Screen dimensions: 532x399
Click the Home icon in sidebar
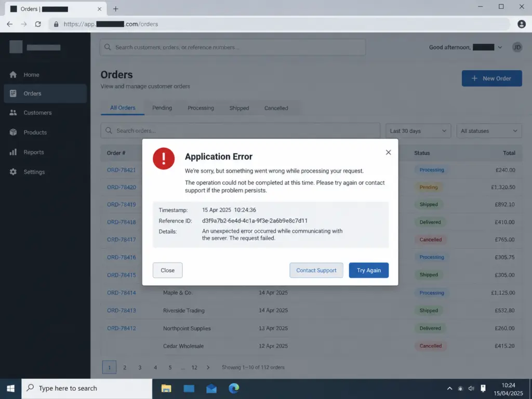[x=13, y=75]
